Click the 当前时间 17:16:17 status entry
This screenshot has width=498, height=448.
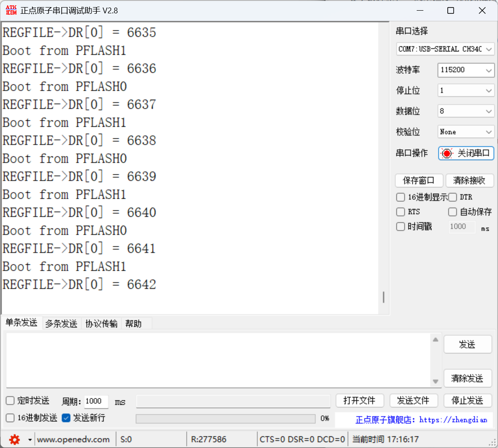(385, 440)
